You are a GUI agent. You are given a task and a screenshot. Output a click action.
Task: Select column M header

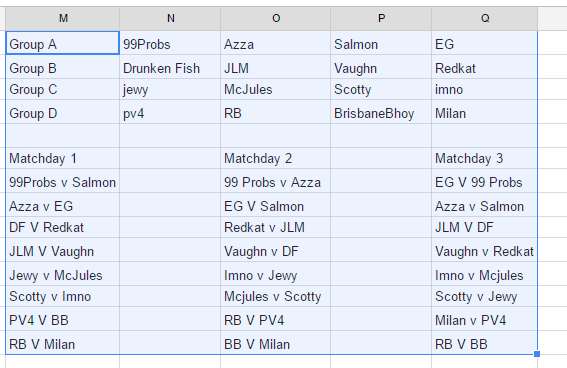[x=63, y=18]
